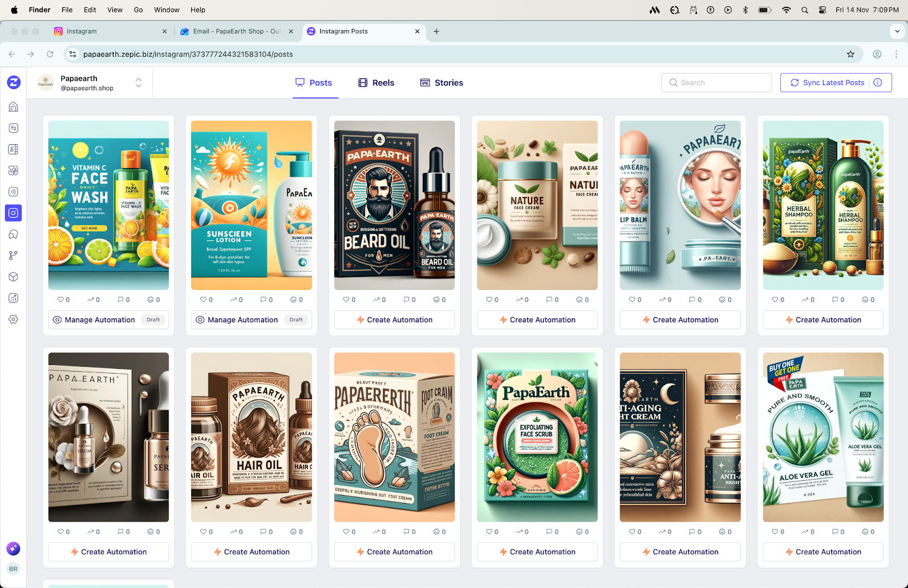Open the Hair Oil post thumbnail
This screenshot has width=908, height=588.
(251, 437)
